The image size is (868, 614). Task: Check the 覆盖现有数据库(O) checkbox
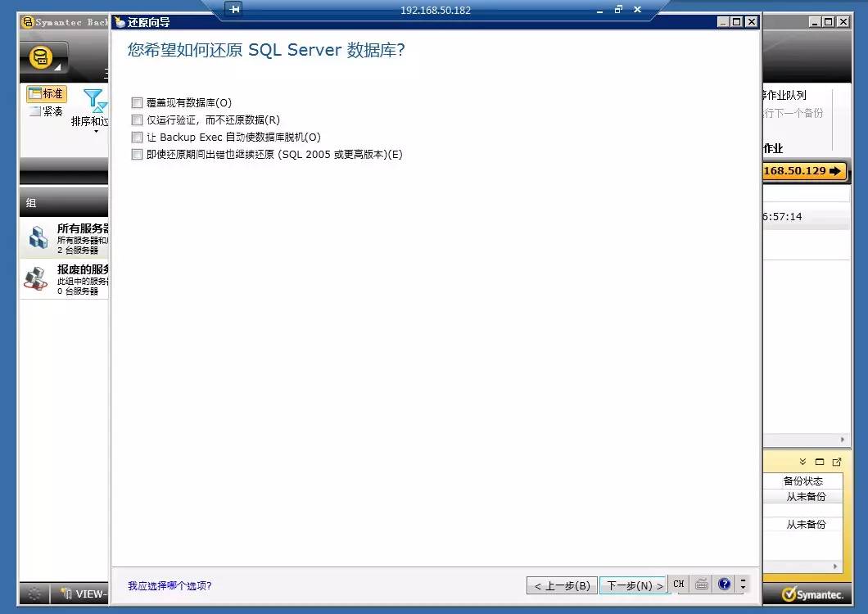[x=137, y=102]
